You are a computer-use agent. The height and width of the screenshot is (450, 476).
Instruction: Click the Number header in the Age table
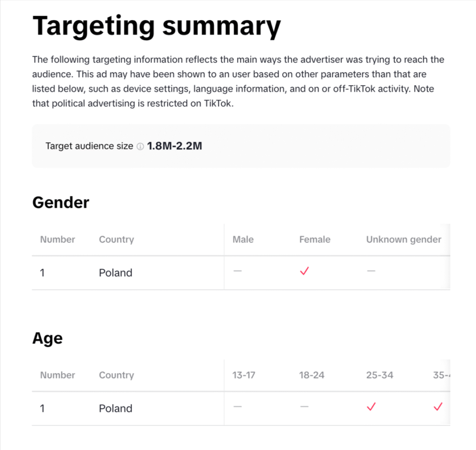coord(58,375)
